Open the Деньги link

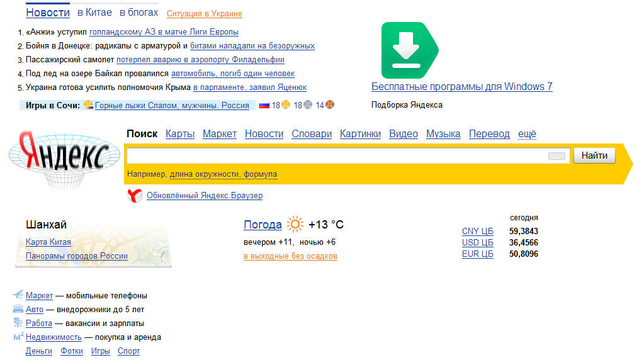[38, 351]
